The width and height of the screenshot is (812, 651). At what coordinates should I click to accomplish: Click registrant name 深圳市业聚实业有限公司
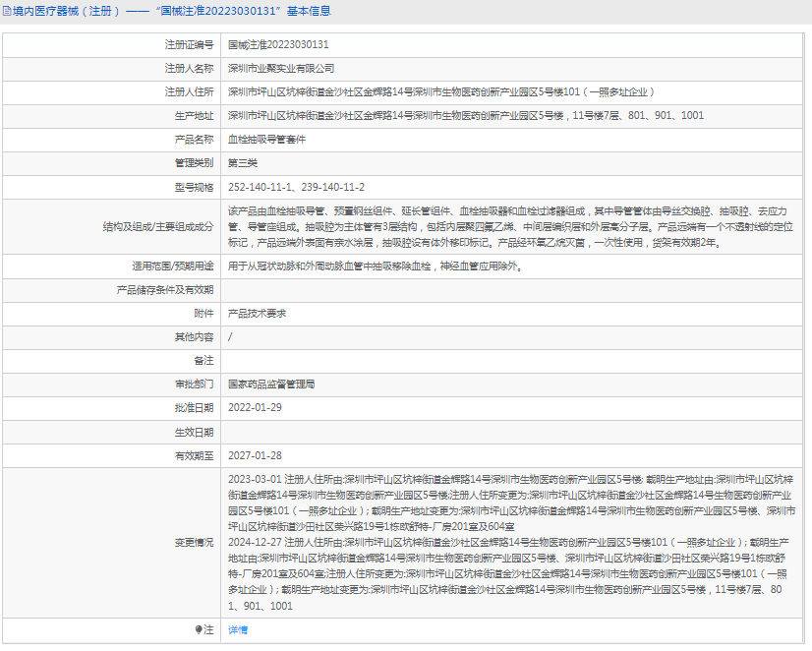281,69
